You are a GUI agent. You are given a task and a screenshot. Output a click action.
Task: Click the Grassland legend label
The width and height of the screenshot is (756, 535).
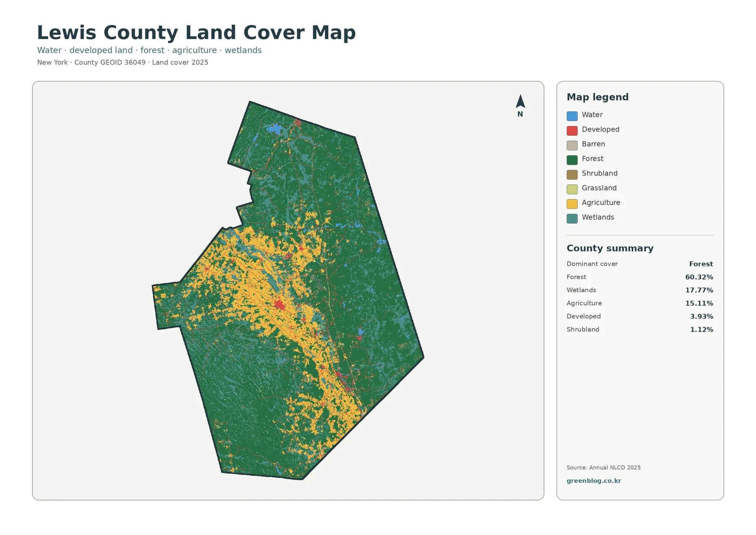[599, 188]
